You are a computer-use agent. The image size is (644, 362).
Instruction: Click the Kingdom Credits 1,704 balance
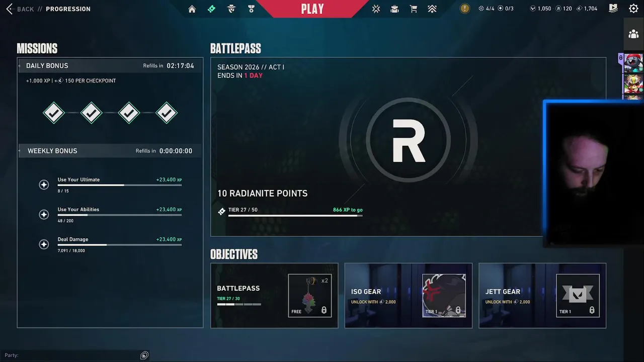pos(586,9)
